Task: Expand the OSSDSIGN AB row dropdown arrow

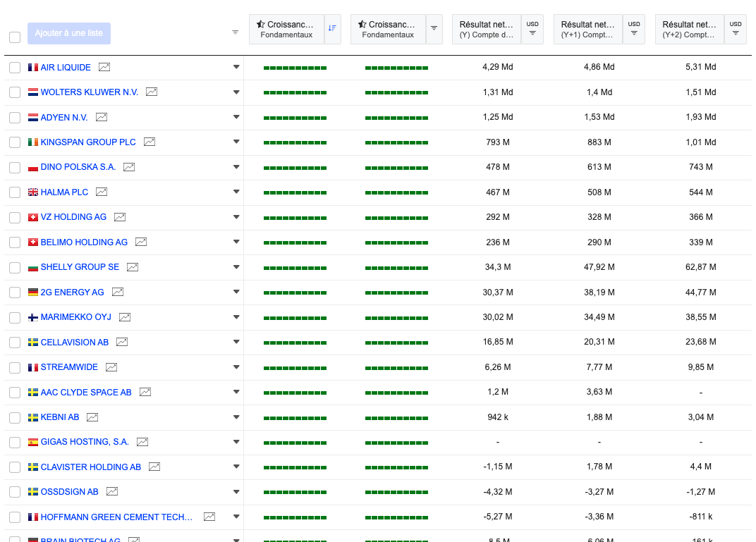Action: [236, 491]
